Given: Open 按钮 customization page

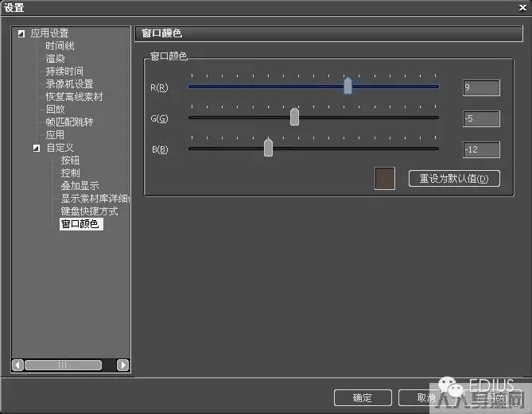Looking at the screenshot, I should coord(70,161).
